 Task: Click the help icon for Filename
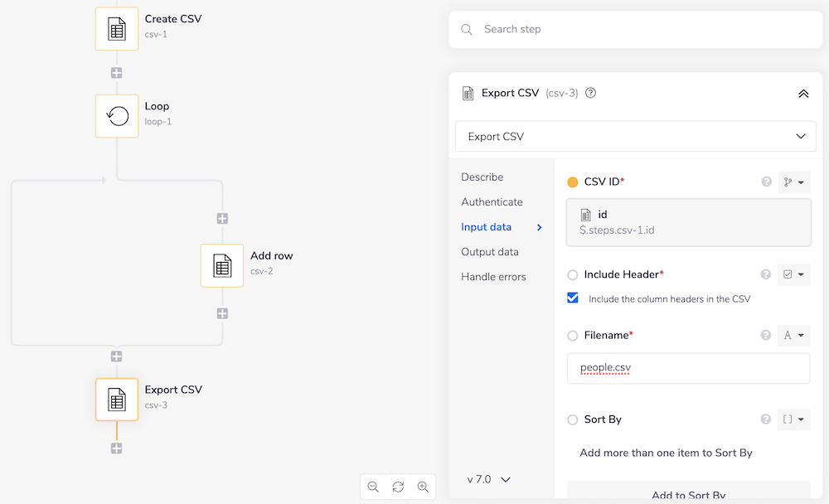766,336
